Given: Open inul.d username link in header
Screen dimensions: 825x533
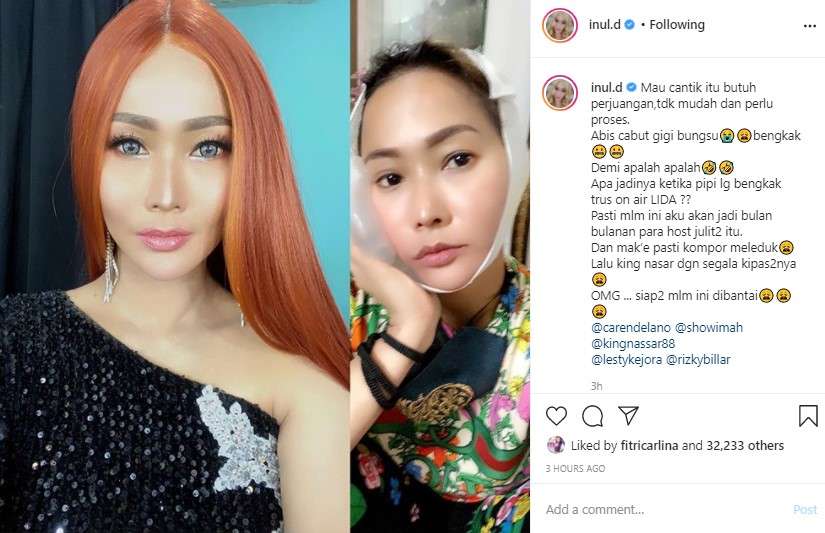Looking at the screenshot, I should [605, 24].
